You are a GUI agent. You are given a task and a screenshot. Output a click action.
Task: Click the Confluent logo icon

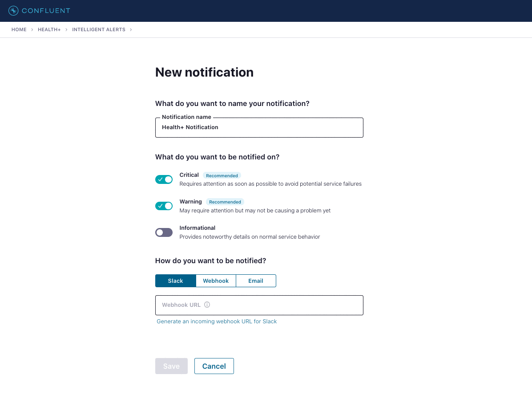tap(13, 11)
